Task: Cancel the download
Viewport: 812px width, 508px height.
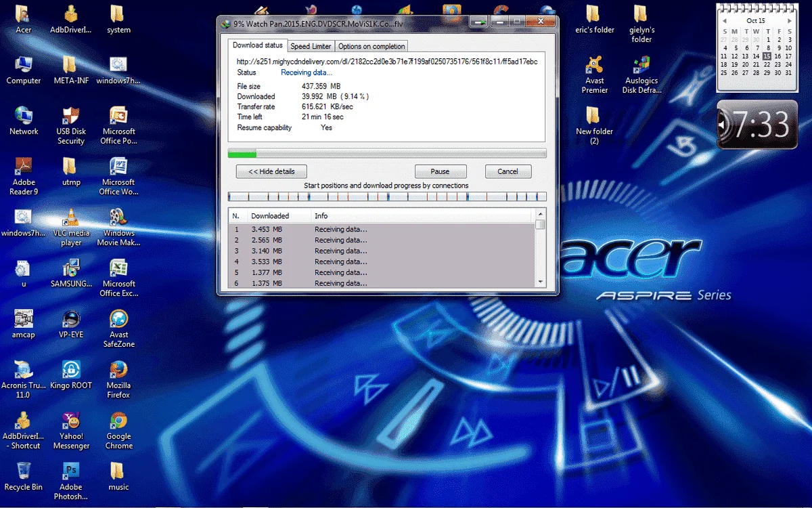Action: point(507,171)
